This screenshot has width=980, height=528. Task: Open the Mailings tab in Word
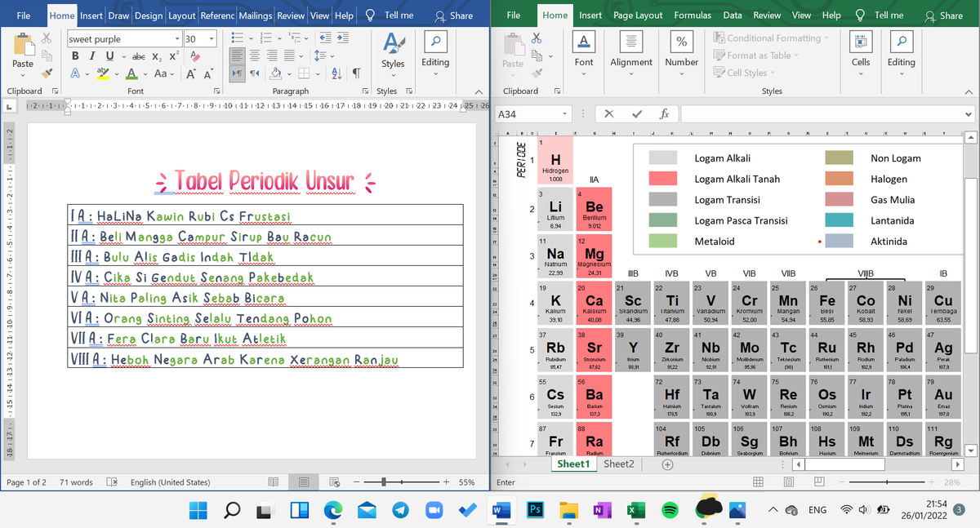coord(256,16)
